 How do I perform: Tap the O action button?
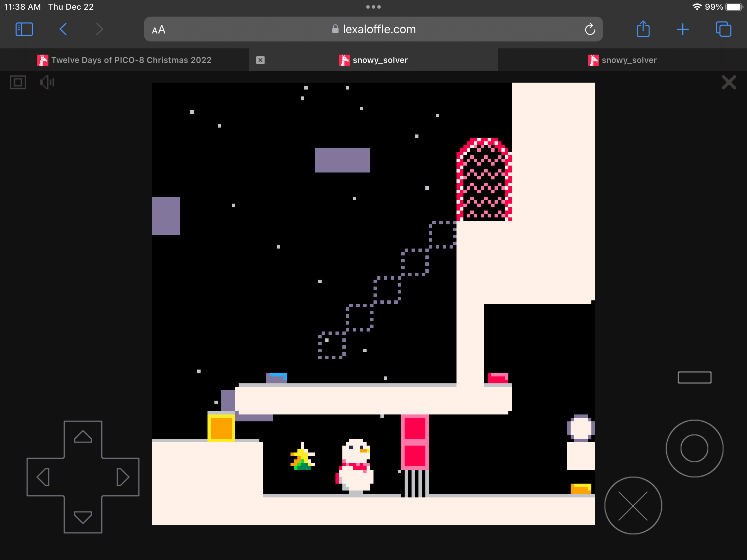[x=694, y=448]
